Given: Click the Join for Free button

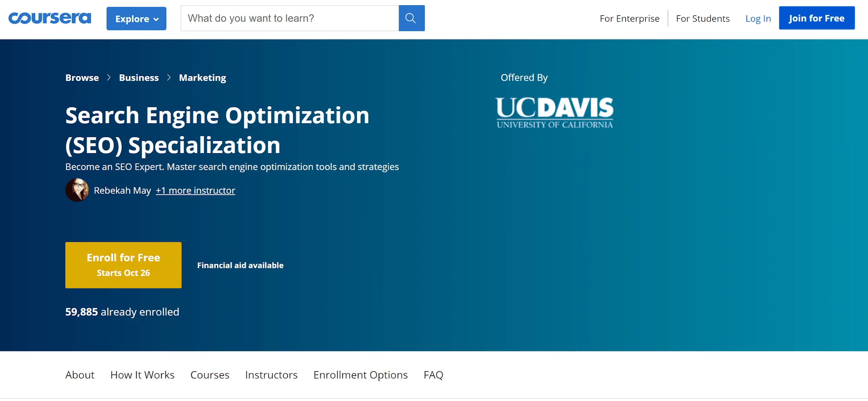Looking at the screenshot, I should tap(817, 18).
